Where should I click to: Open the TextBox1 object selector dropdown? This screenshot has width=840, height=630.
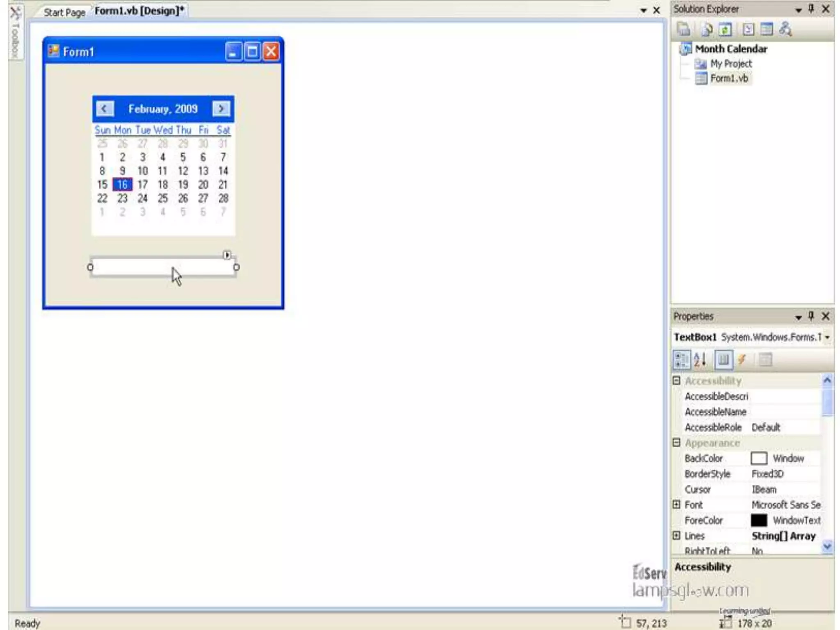tap(827, 337)
